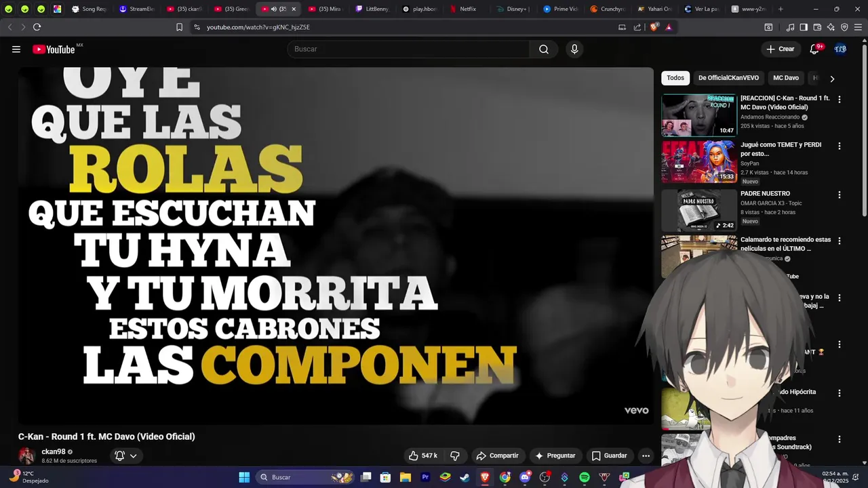Open Task View on the taskbar

click(x=366, y=477)
